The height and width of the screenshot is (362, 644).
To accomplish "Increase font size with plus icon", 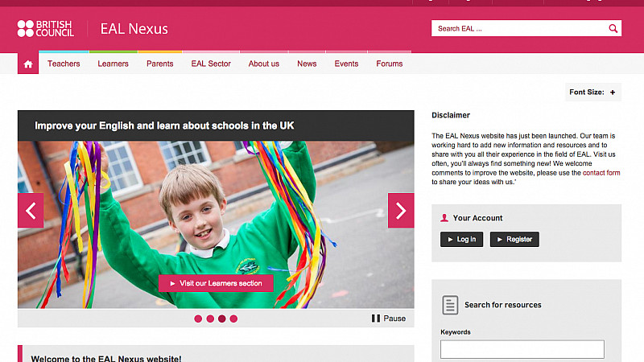I will pos(613,93).
